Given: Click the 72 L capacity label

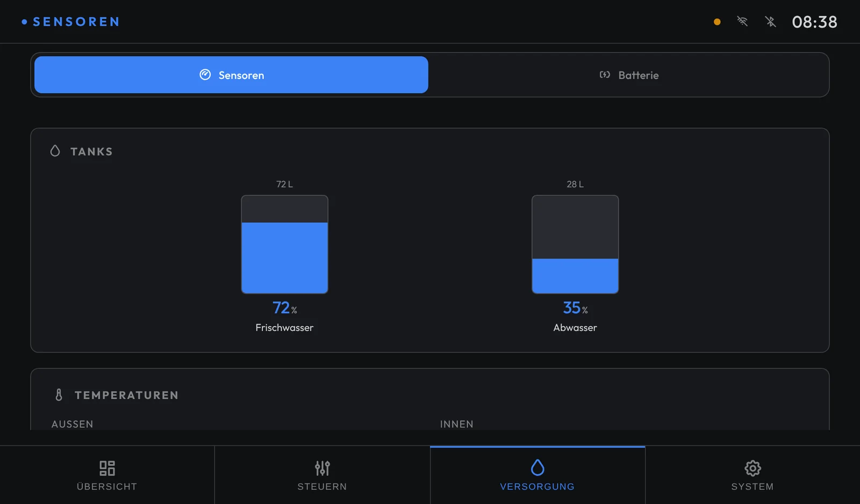Looking at the screenshot, I should click(284, 184).
